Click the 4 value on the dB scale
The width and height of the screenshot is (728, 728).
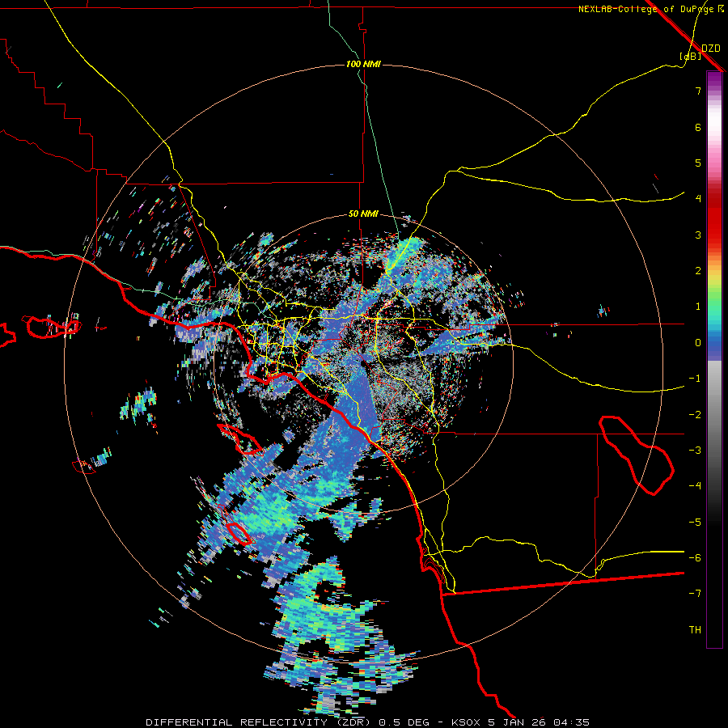(698, 199)
